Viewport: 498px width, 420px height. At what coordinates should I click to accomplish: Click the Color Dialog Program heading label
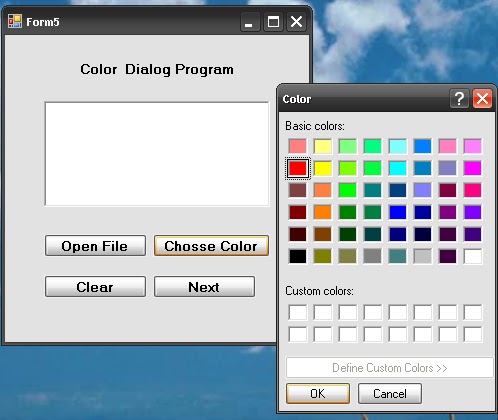point(157,70)
